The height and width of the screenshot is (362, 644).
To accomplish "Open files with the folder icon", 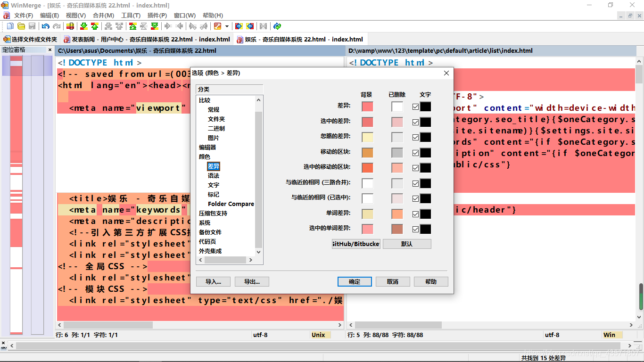I will [21, 26].
